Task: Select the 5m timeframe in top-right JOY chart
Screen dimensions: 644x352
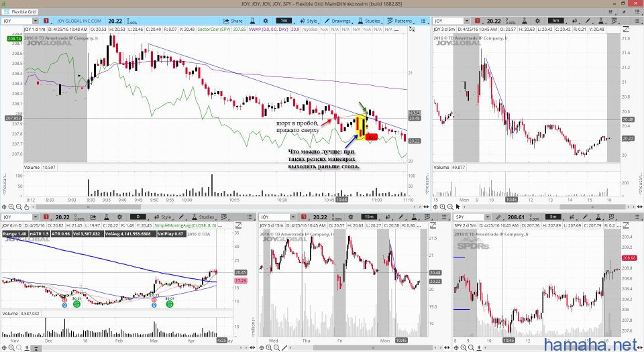Action: click(x=555, y=21)
